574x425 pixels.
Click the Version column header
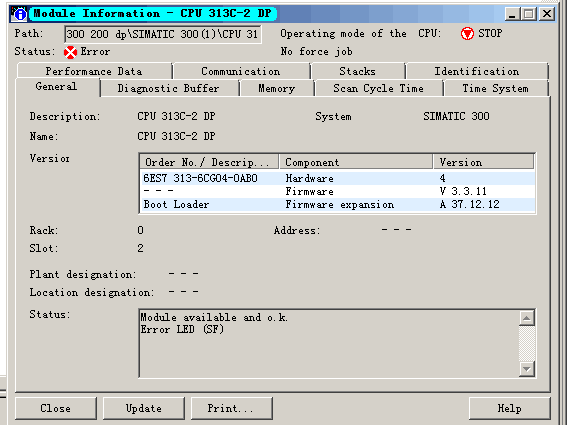(x=483, y=162)
